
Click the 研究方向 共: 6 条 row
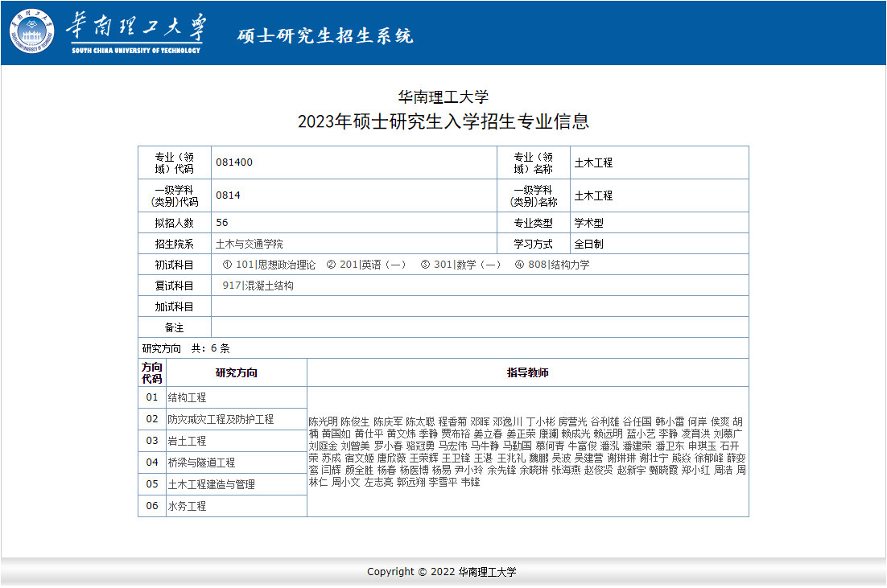[x=443, y=348]
